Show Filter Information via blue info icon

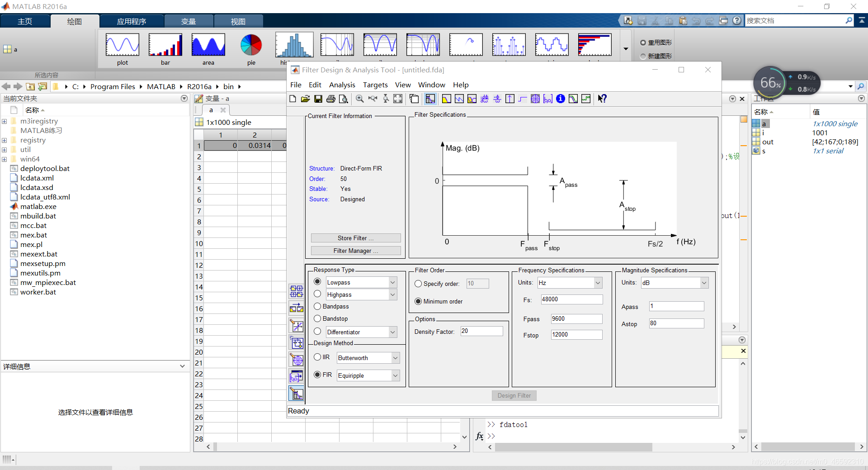(561, 99)
